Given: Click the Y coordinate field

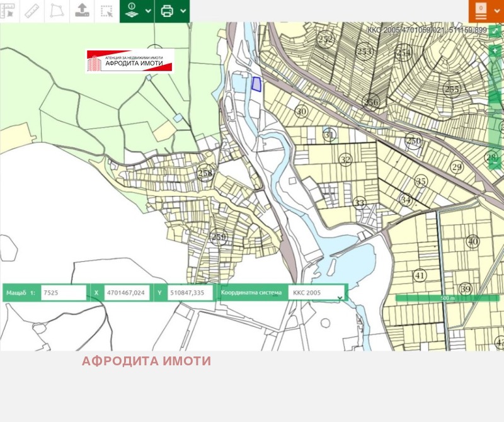Looking at the screenshot, I should click(190, 293).
